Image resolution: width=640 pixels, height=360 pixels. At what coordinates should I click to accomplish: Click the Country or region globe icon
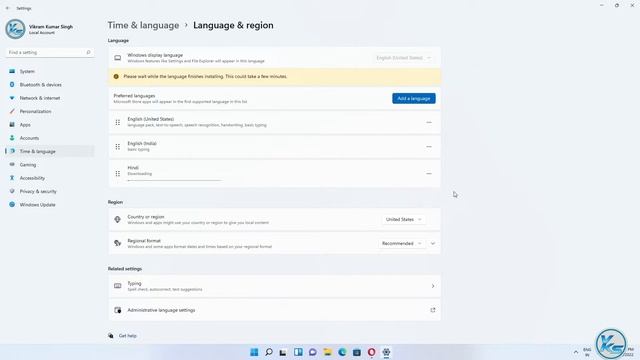118,220
